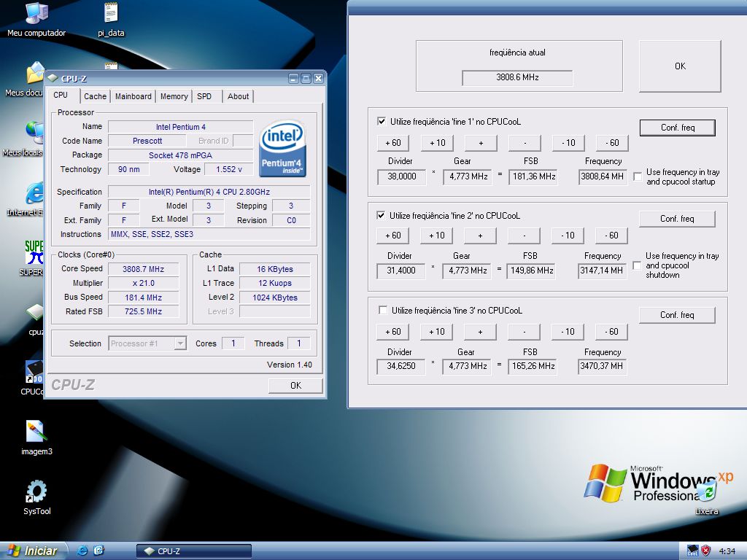Toggle 'fine 2' frequency checkbox
747x560 pixels.
[381, 215]
